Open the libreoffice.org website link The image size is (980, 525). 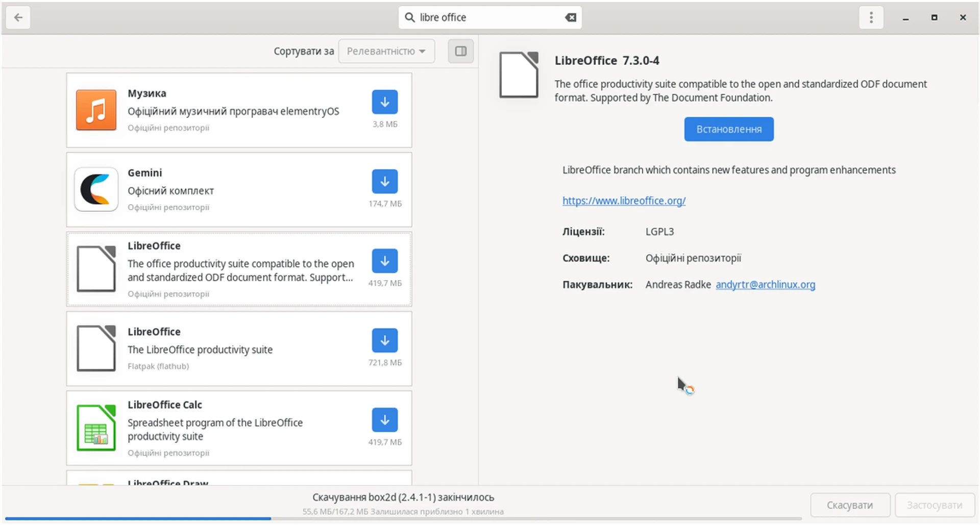624,201
